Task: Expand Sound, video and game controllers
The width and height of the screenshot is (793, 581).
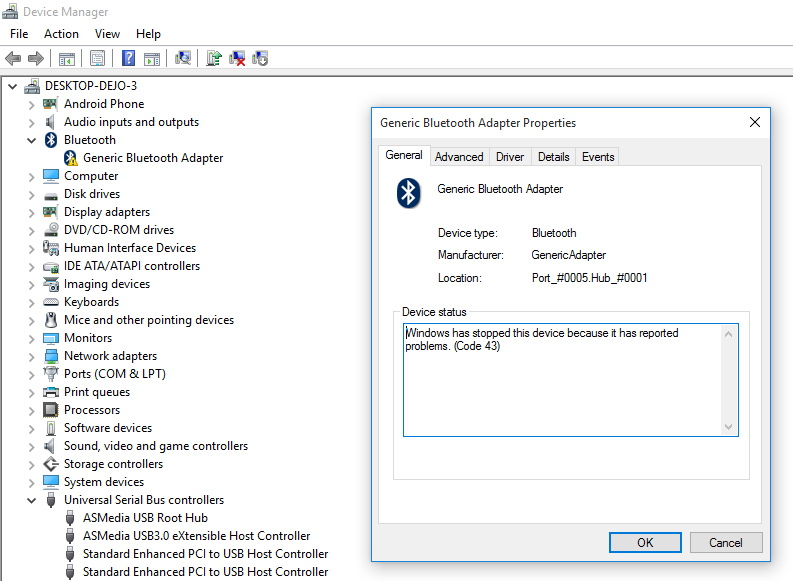Action: (x=31, y=446)
